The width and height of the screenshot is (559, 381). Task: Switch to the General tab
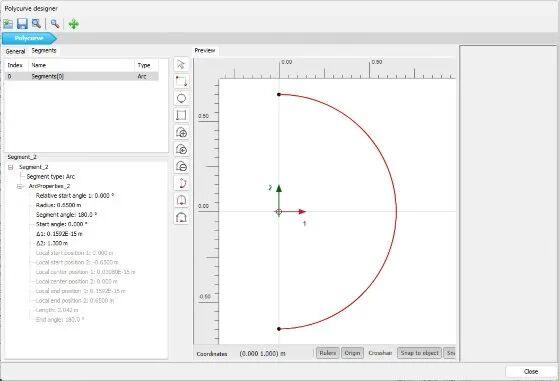15,51
